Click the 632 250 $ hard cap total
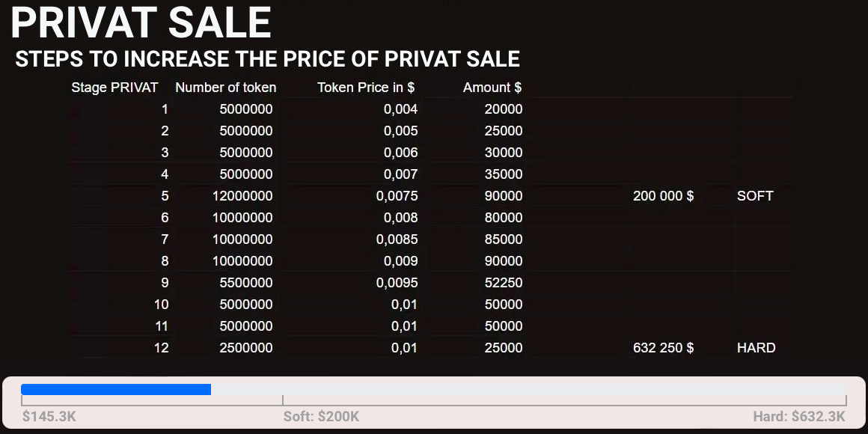 point(663,348)
